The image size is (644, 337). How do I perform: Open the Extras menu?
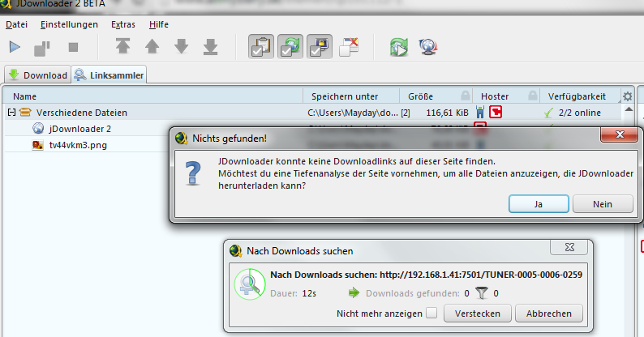click(122, 24)
